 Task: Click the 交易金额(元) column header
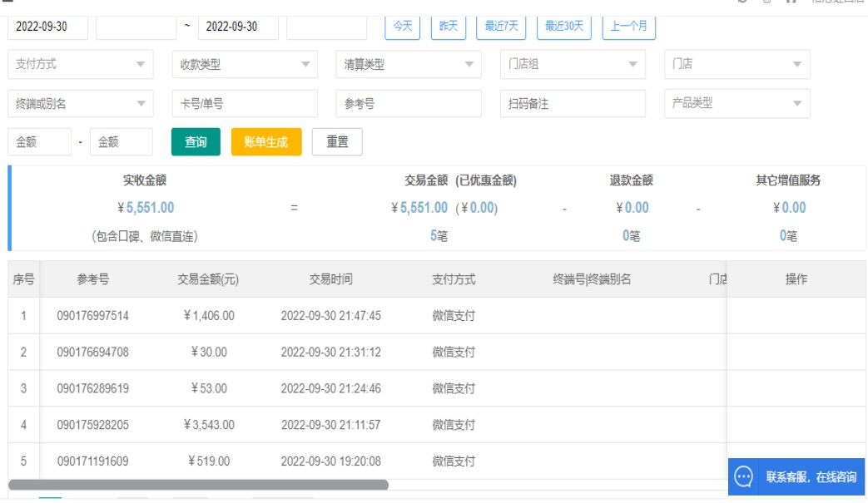(x=208, y=280)
